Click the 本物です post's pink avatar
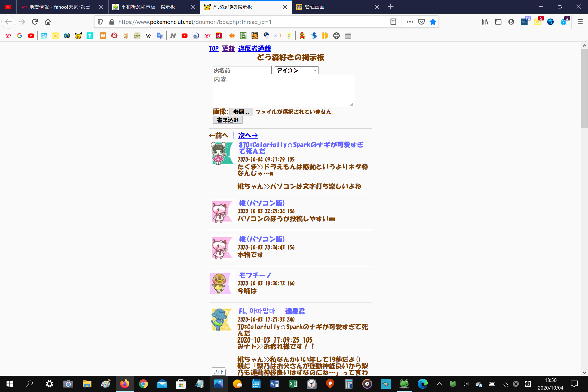The height and width of the screenshot is (392, 588). pos(222,248)
